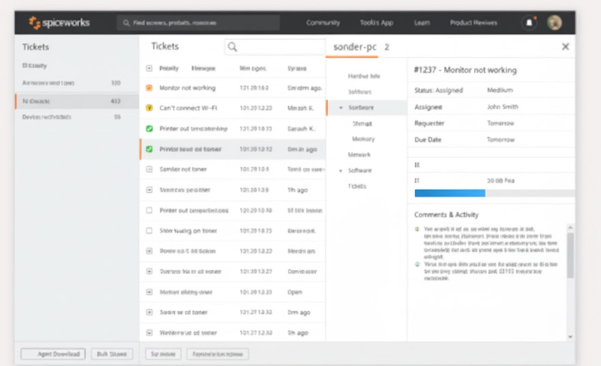The width and height of the screenshot is (601, 366).
Task: Click the comments scrollbar up arrow
Action: pos(570,228)
